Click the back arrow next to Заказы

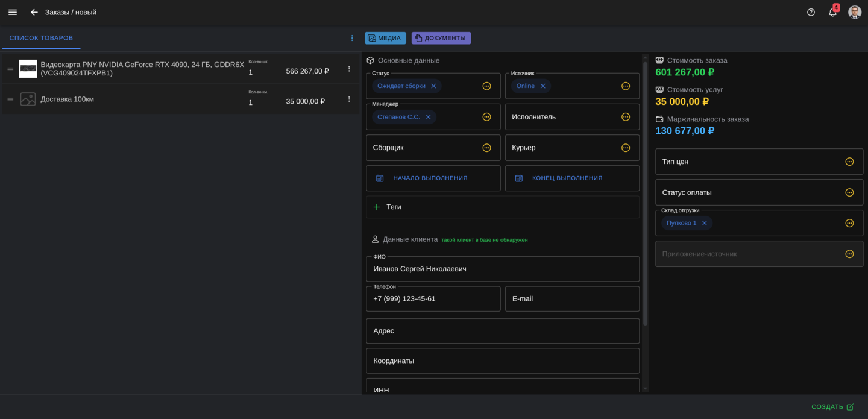34,12
